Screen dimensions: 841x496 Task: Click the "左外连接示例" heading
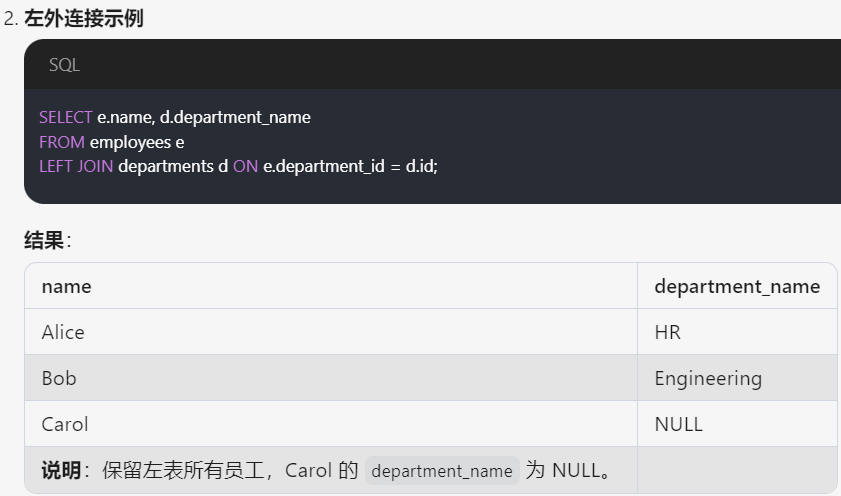(x=83, y=18)
